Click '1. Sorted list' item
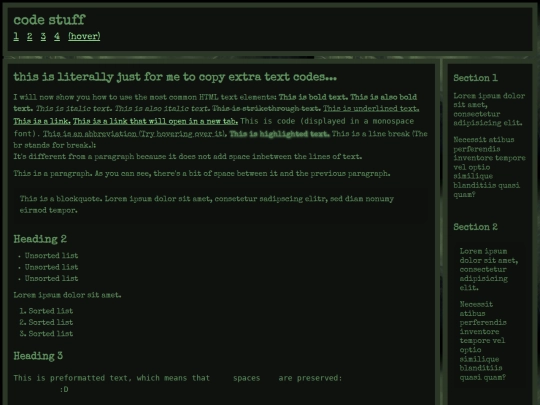The image size is (540, 405). click(46, 311)
